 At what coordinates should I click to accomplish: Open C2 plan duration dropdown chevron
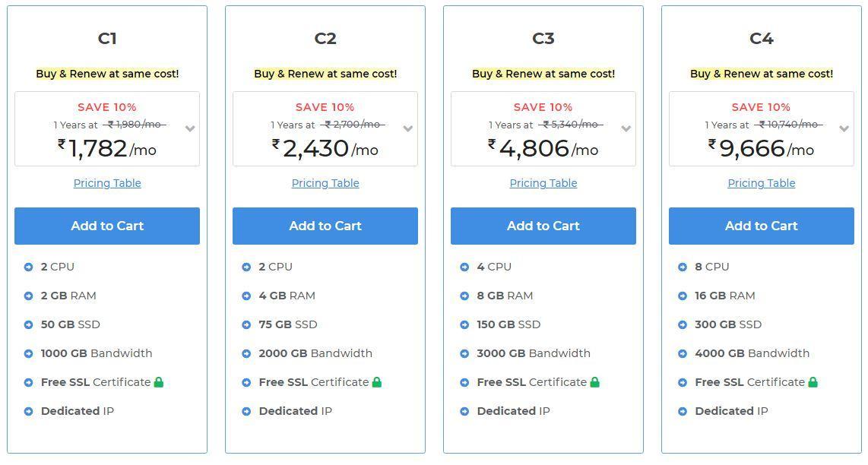(x=408, y=128)
